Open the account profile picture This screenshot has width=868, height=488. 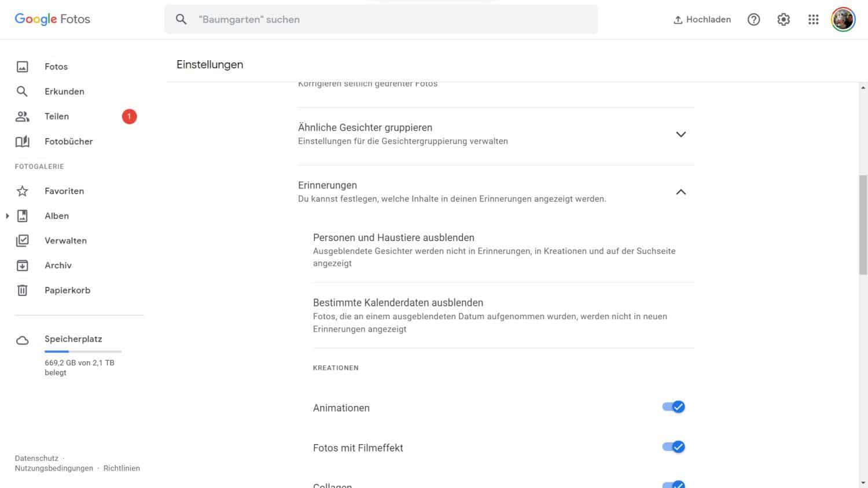click(x=843, y=20)
